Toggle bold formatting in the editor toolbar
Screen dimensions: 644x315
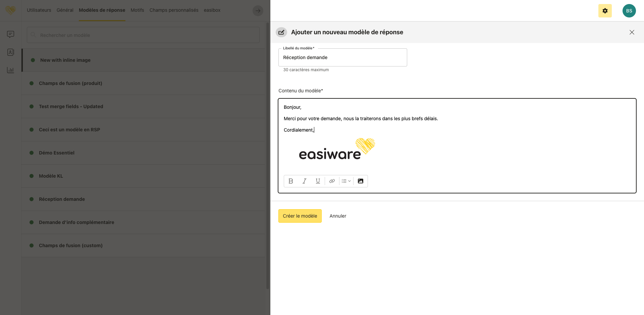point(291,181)
